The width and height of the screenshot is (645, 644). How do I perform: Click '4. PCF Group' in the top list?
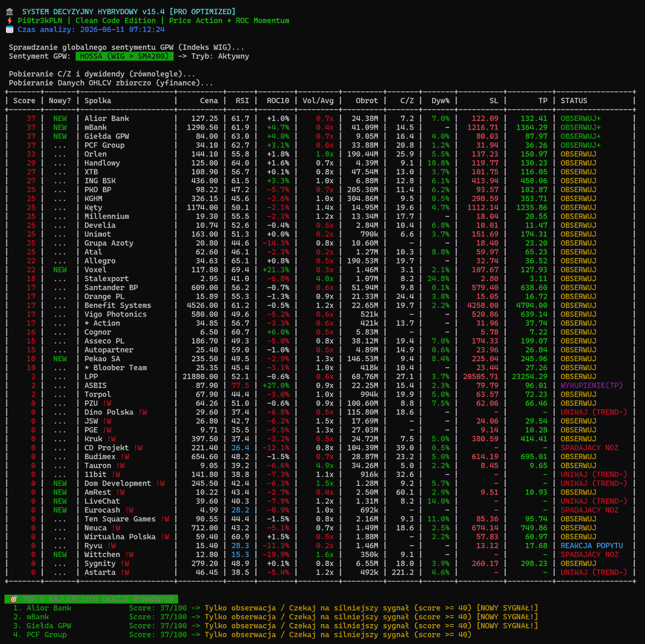[40, 634]
